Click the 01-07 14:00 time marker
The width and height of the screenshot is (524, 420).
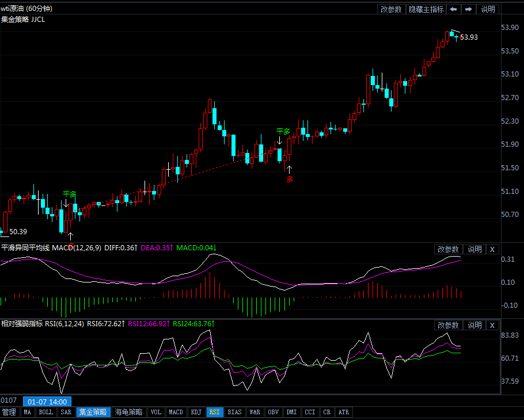point(47,402)
